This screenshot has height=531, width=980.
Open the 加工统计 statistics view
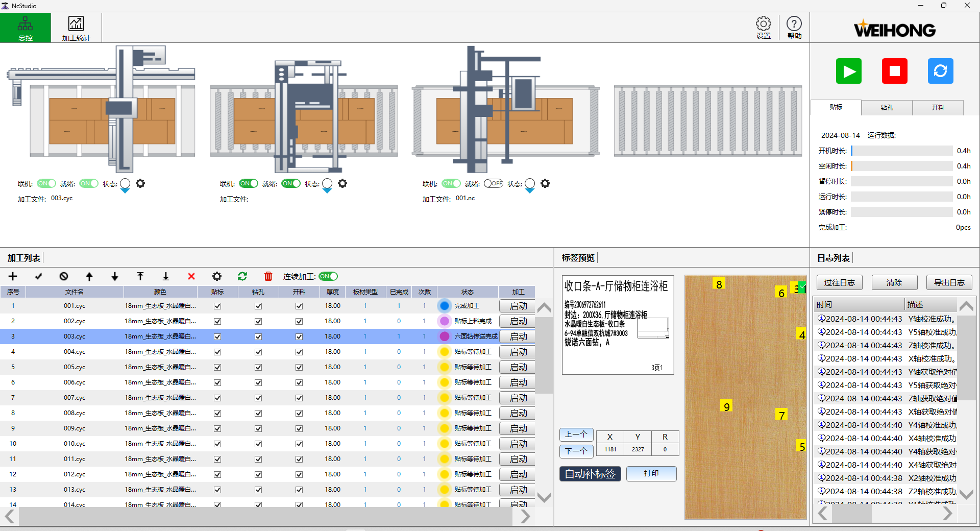pyautogui.click(x=76, y=28)
